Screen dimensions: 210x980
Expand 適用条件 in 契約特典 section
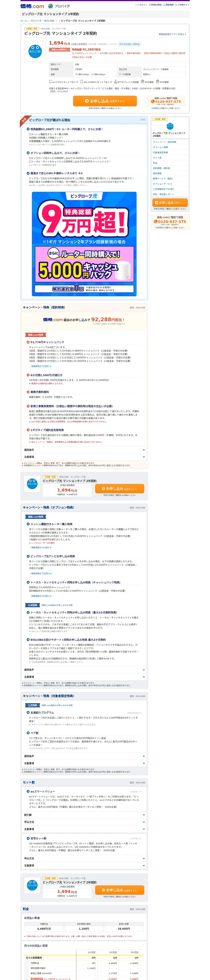click(x=84, y=450)
